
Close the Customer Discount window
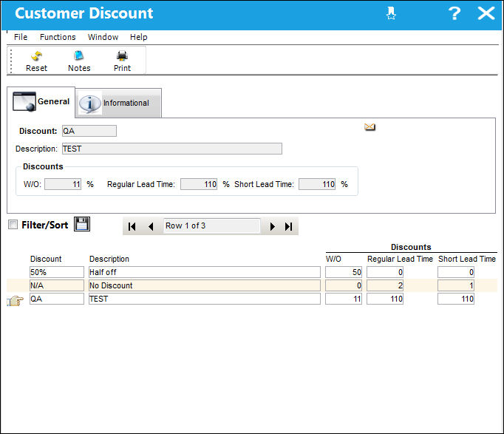486,13
